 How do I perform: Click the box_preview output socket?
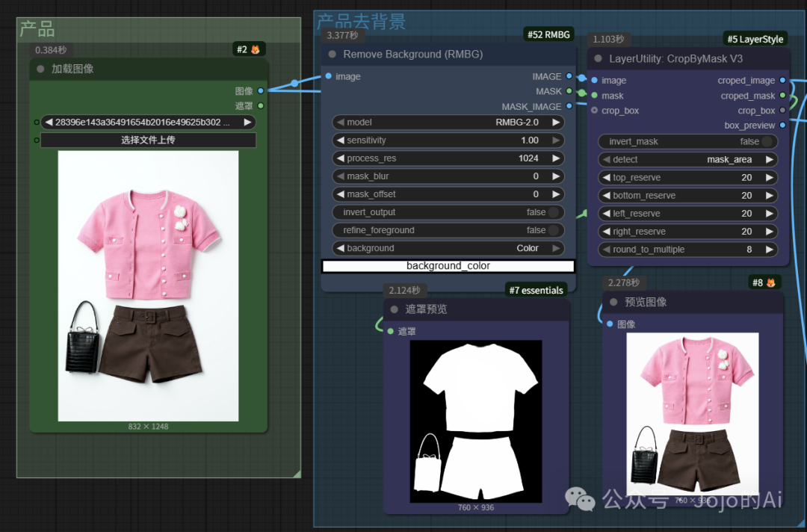(783, 125)
